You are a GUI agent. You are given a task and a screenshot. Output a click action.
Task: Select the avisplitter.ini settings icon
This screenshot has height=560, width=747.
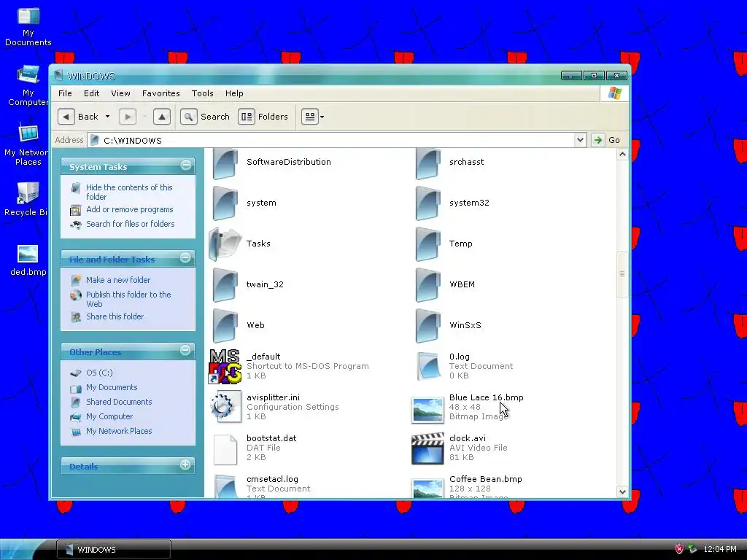coord(225,407)
